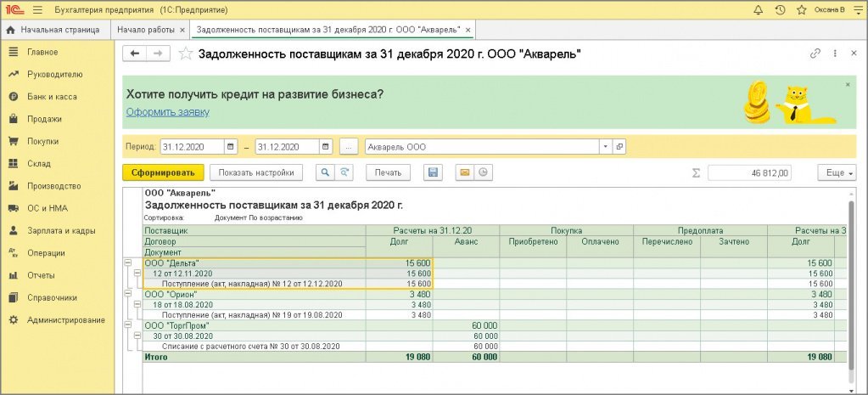Screen dimensions: 868x395
Task: Click the sum field showing 46 812,00
Action: click(x=749, y=172)
